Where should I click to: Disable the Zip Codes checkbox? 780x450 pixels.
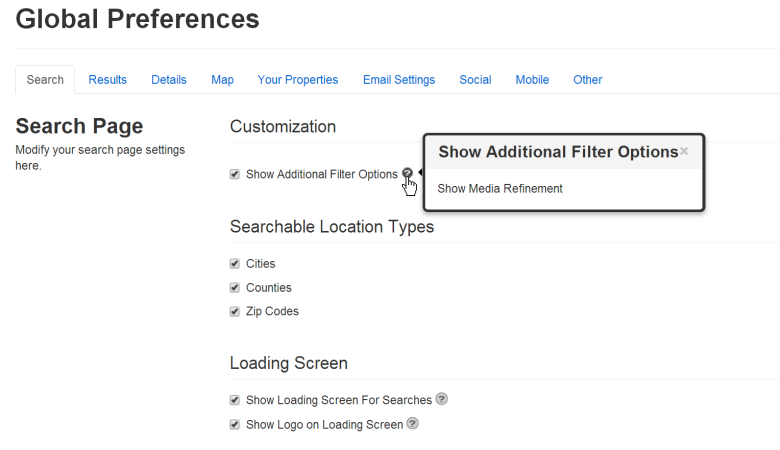(235, 312)
